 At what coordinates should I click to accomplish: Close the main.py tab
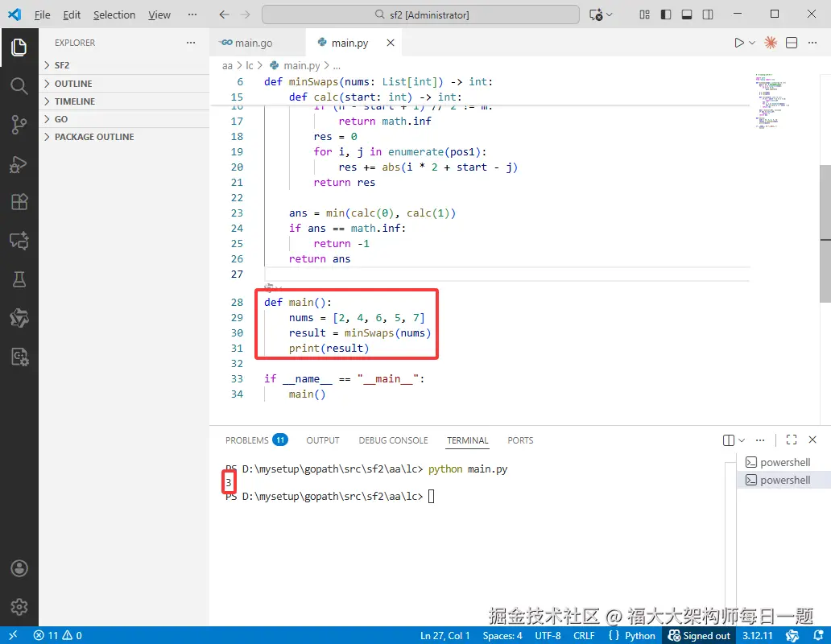click(x=391, y=43)
